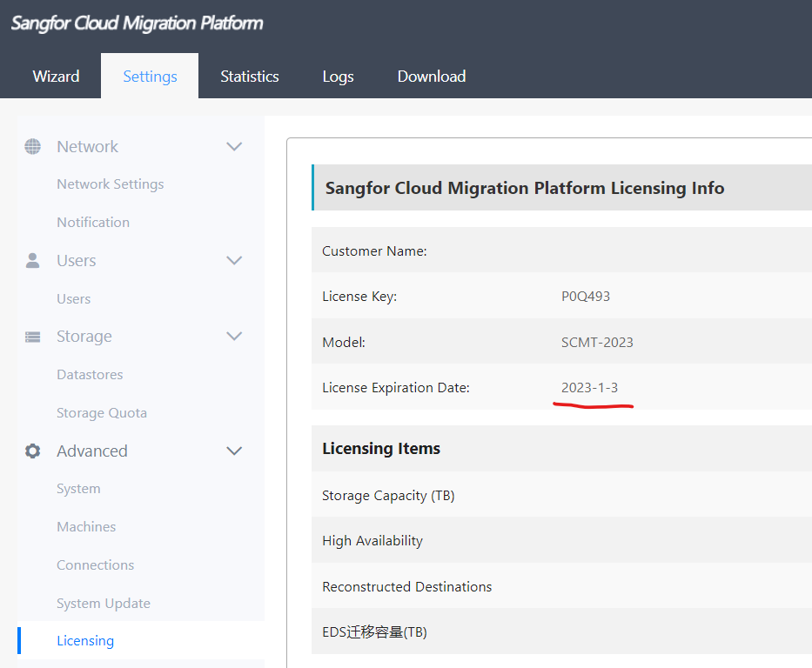Click the Sangfor Cloud Migration Platform title
The image size is (812, 668).
138,23
